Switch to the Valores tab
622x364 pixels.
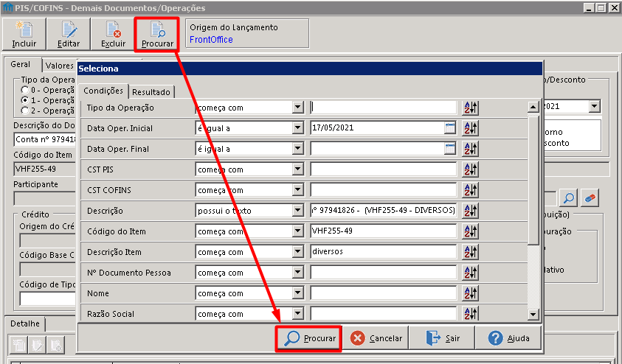pos(60,66)
